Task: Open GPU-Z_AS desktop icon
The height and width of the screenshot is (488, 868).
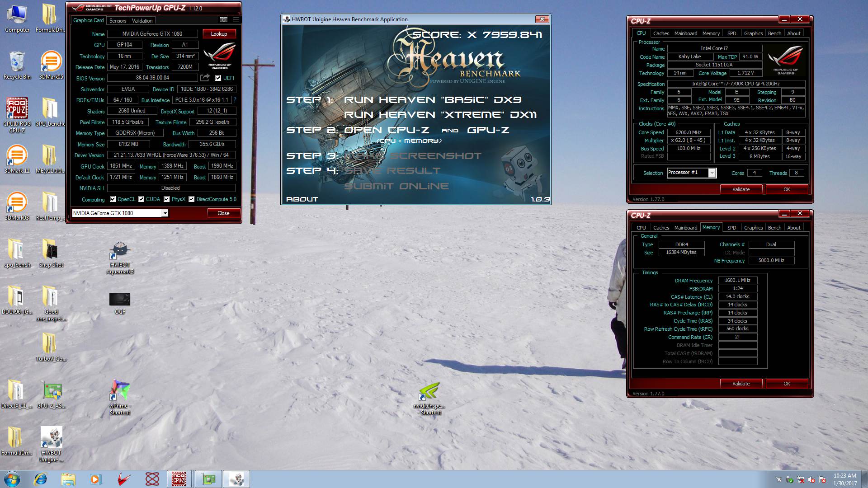Action: [52, 394]
